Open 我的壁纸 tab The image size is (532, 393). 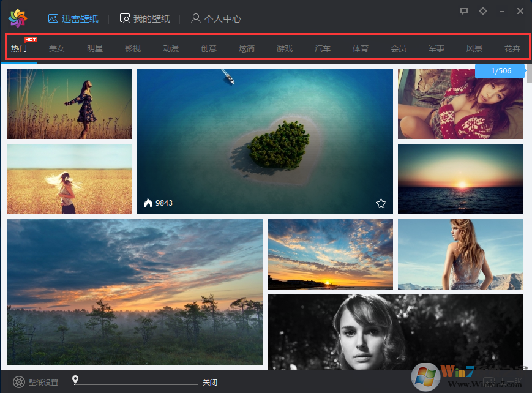point(144,18)
